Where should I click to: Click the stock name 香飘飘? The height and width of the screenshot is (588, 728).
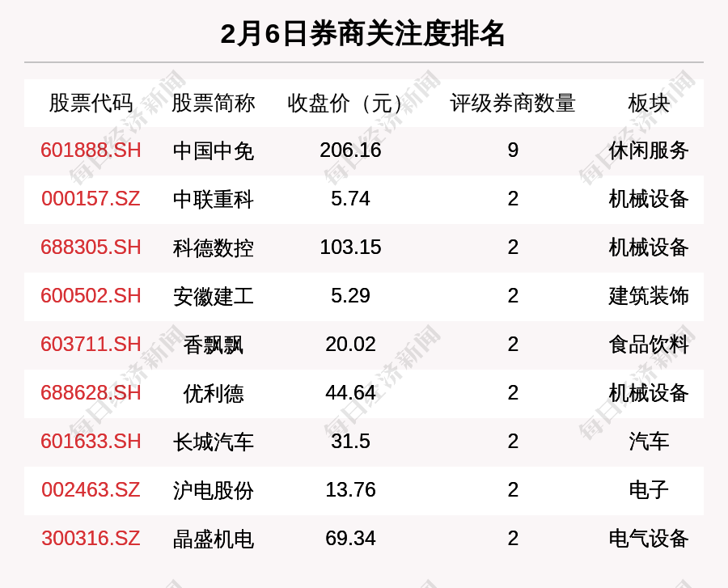[x=213, y=345]
